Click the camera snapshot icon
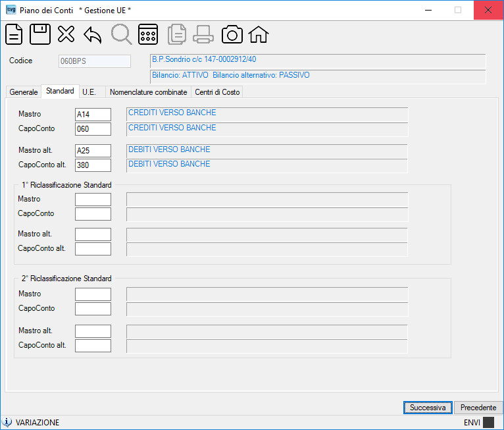 [232, 34]
